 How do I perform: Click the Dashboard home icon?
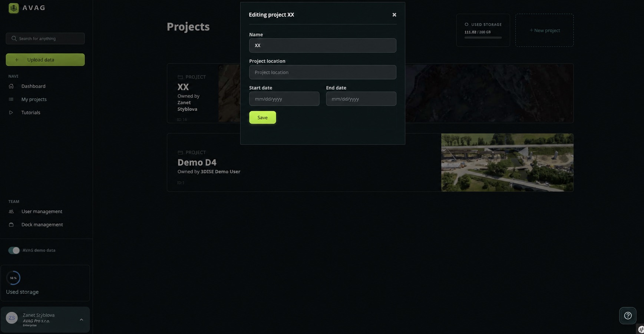tap(11, 86)
